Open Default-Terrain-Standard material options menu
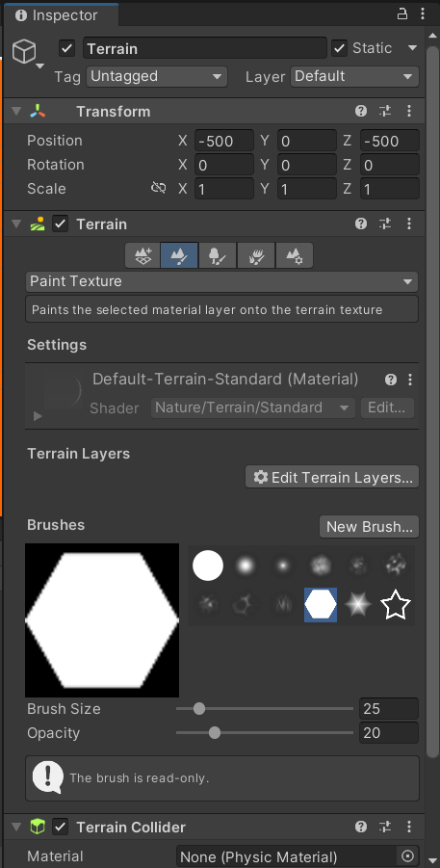The width and height of the screenshot is (440, 868). (x=410, y=380)
